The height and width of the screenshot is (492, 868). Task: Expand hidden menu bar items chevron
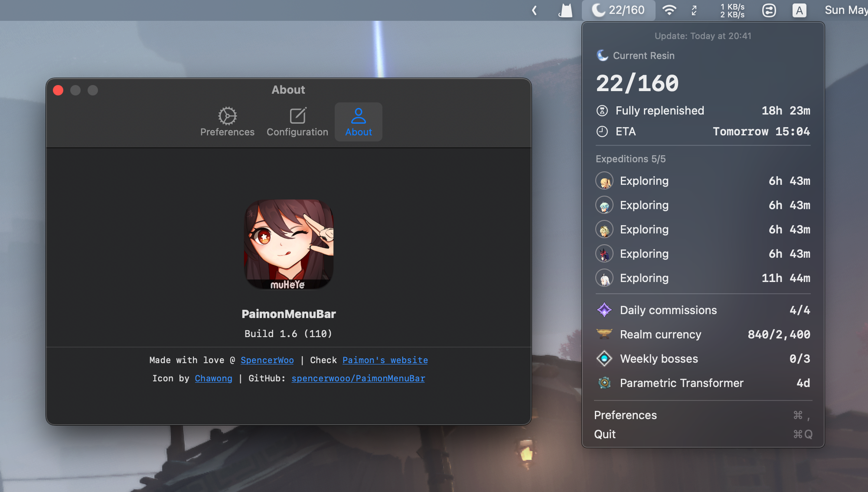click(535, 10)
